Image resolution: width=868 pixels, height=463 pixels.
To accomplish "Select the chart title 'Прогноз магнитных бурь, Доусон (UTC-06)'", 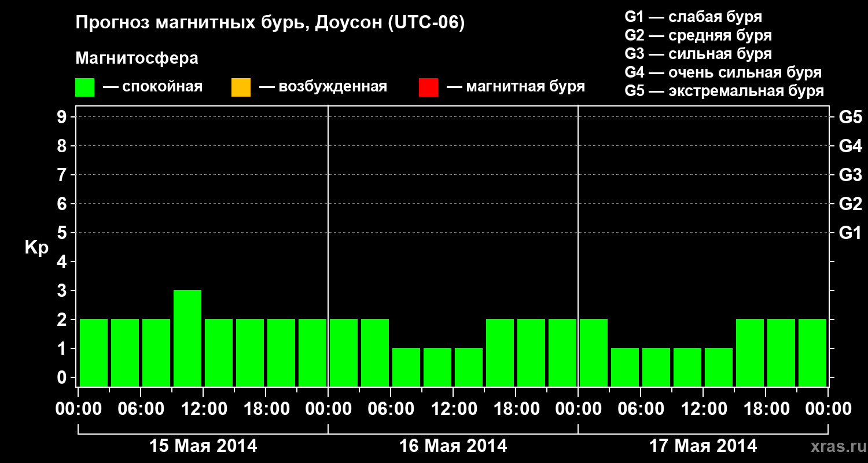I will click(x=270, y=23).
